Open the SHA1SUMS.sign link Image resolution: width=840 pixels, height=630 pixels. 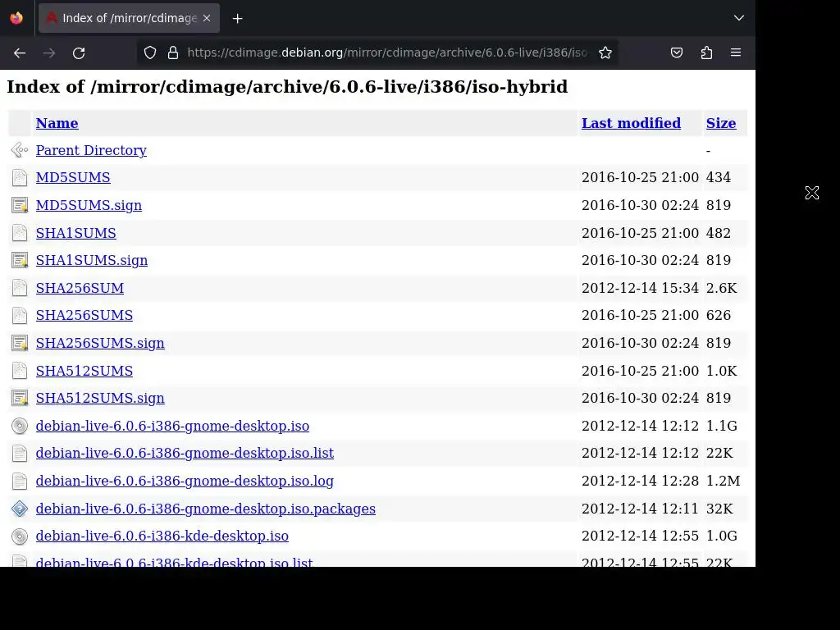coord(92,260)
